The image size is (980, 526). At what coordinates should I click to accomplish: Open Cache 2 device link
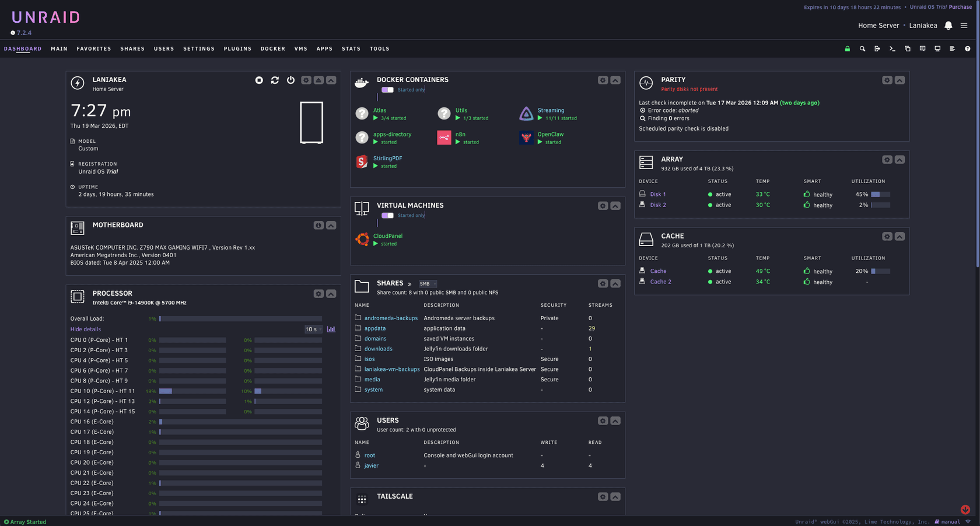[x=660, y=282]
